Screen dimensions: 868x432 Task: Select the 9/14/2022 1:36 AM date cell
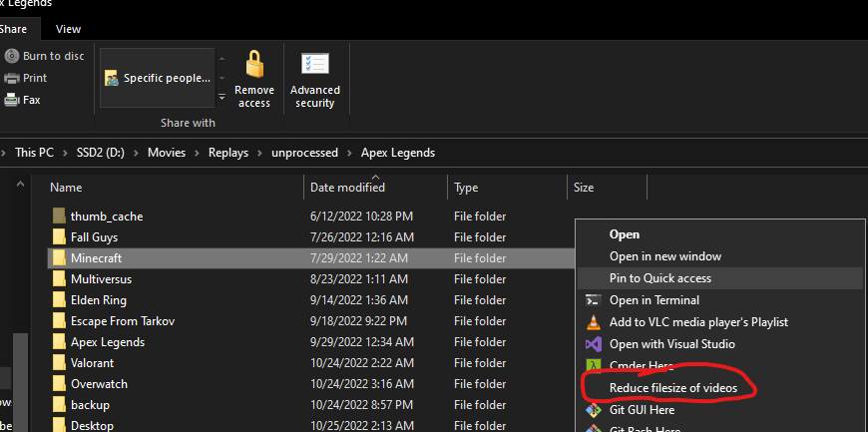[x=359, y=300]
